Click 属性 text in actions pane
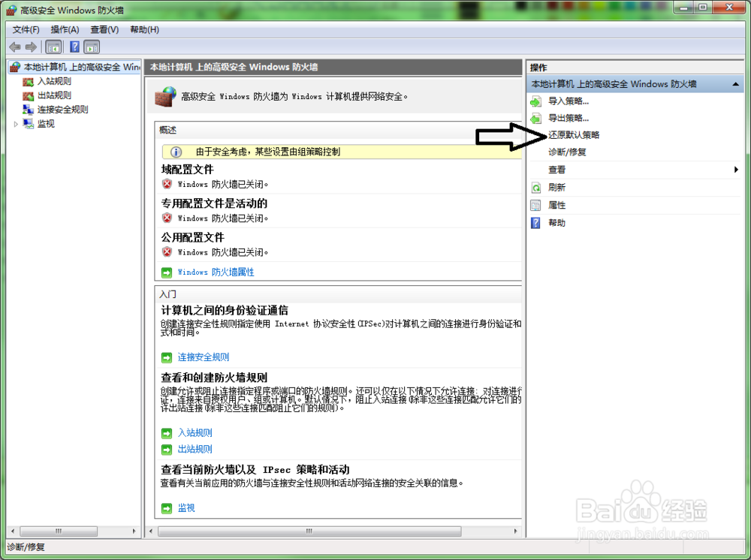The width and height of the screenshot is (751, 560). tap(557, 206)
